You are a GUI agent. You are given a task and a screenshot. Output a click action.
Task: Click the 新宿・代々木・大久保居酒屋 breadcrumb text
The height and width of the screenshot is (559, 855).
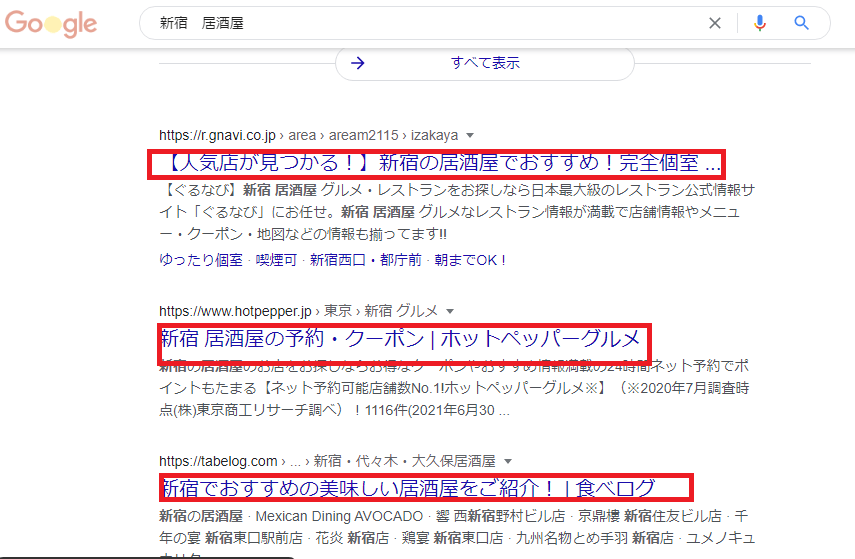coord(404,461)
